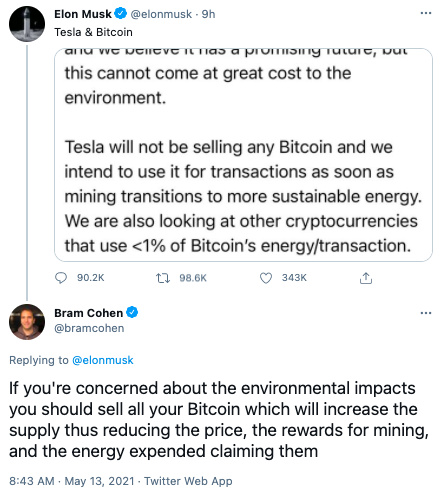Open the Bram Cohen display name link
This screenshot has width=444, height=498.
pos(89,313)
